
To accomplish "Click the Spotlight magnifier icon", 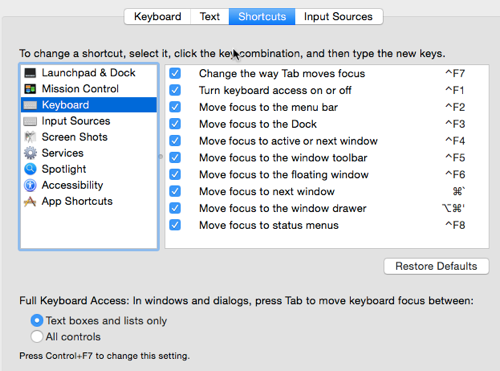I will click(30, 169).
